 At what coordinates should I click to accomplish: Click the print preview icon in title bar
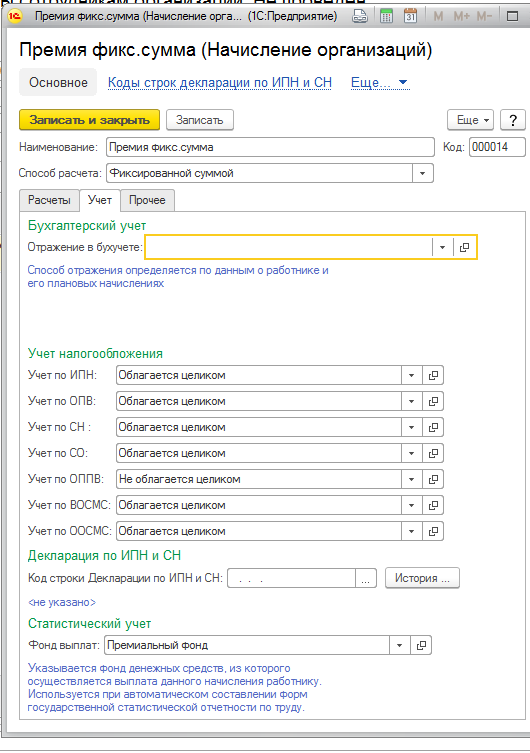pyautogui.click(x=360, y=16)
